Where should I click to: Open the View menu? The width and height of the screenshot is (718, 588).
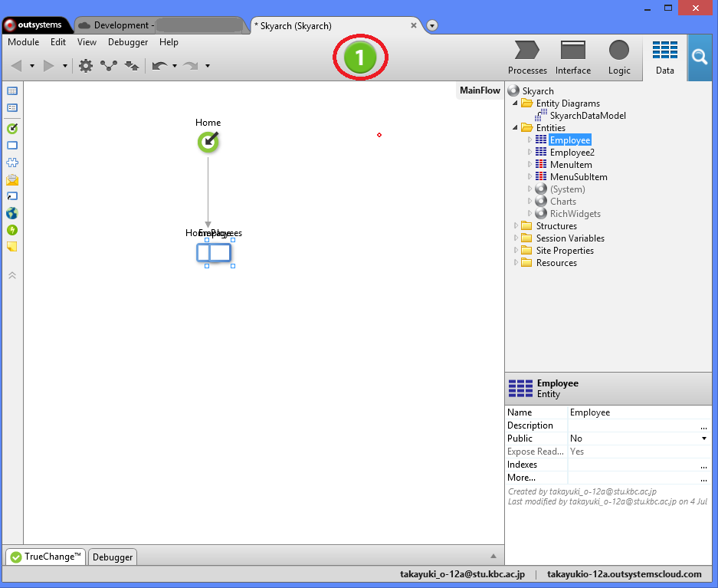click(87, 42)
